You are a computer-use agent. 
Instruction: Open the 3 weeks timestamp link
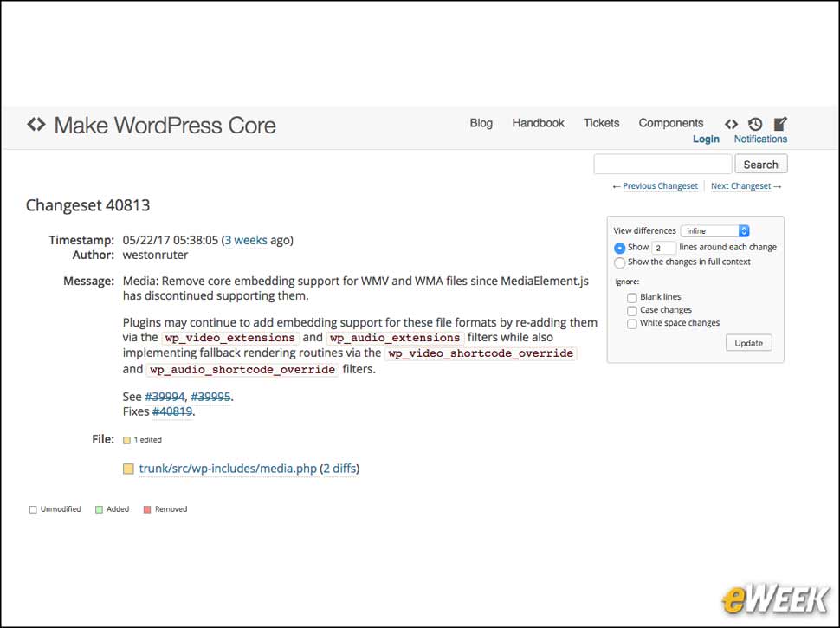246,240
